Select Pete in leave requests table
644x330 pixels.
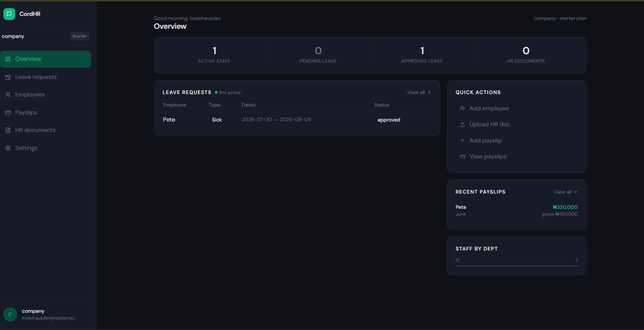(169, 119)
